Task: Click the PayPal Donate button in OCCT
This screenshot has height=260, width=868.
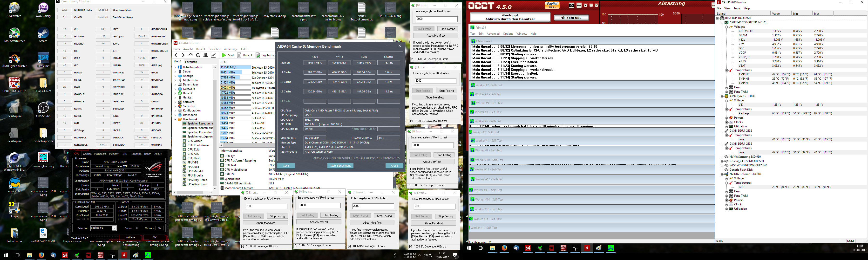Action: point(552,5)
